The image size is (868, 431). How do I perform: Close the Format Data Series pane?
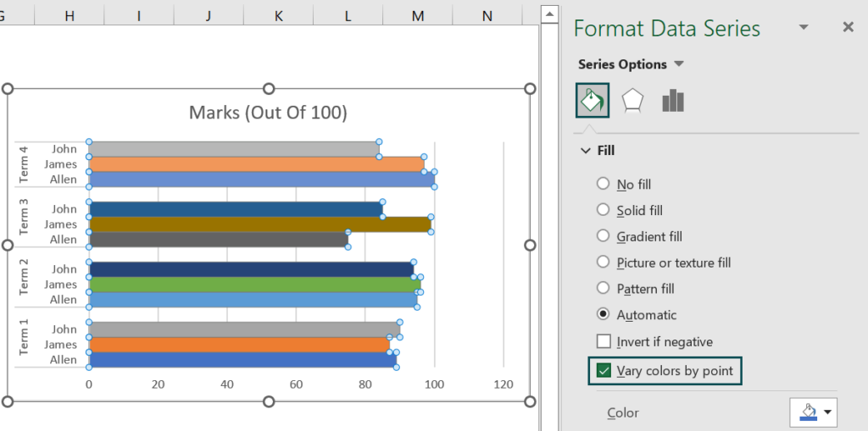tap(848, 27)
